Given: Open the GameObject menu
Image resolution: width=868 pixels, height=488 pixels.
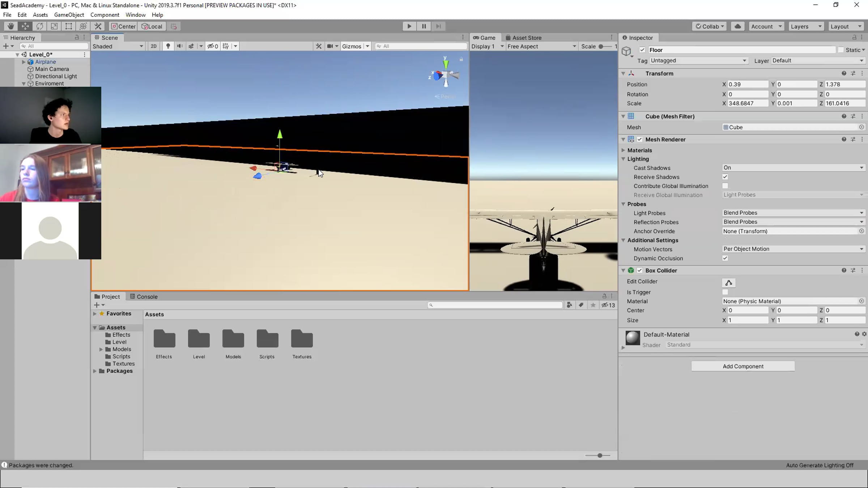Looking at the screenshot, I should [x=69, y=15].
